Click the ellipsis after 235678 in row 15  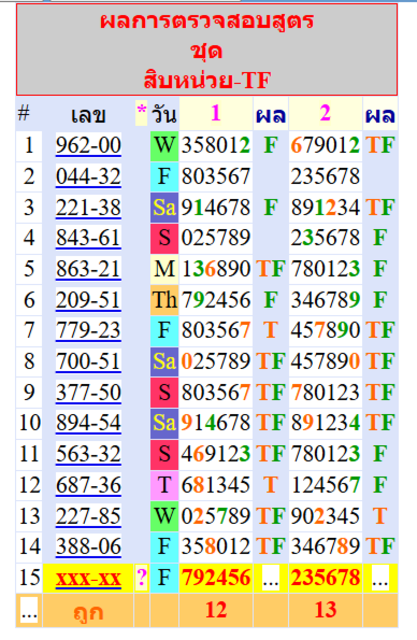pyautogui.click(x=380, y=578)
